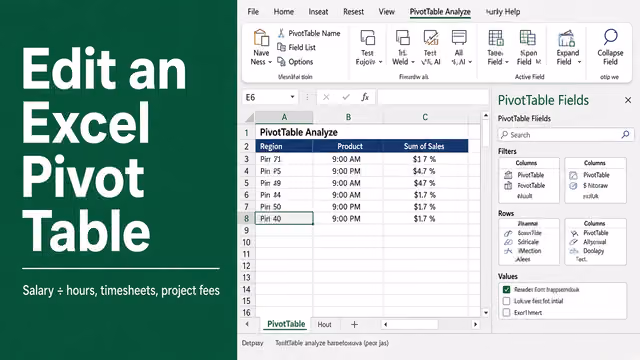Open the Name Box dropdown arrow

(x=292, y=97)
